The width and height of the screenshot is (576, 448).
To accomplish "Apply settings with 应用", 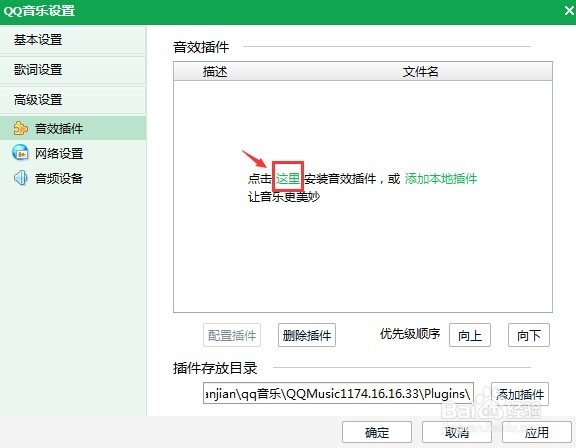I will tap(537, 432).
